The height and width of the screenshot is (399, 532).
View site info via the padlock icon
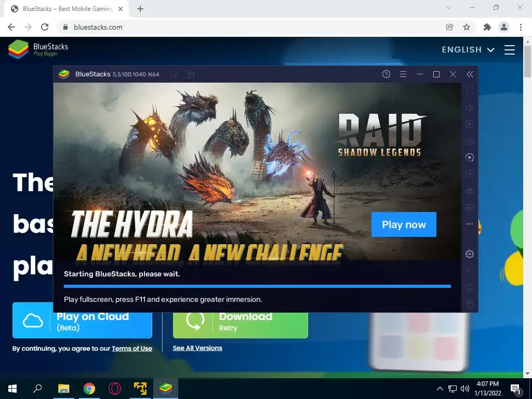pos(65,27)
